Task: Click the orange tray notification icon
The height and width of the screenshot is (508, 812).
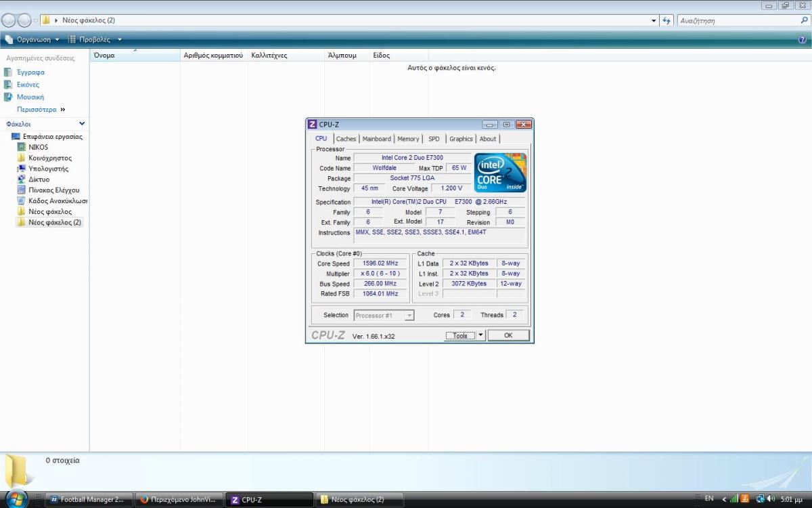Action: click(x=745, y=499)
